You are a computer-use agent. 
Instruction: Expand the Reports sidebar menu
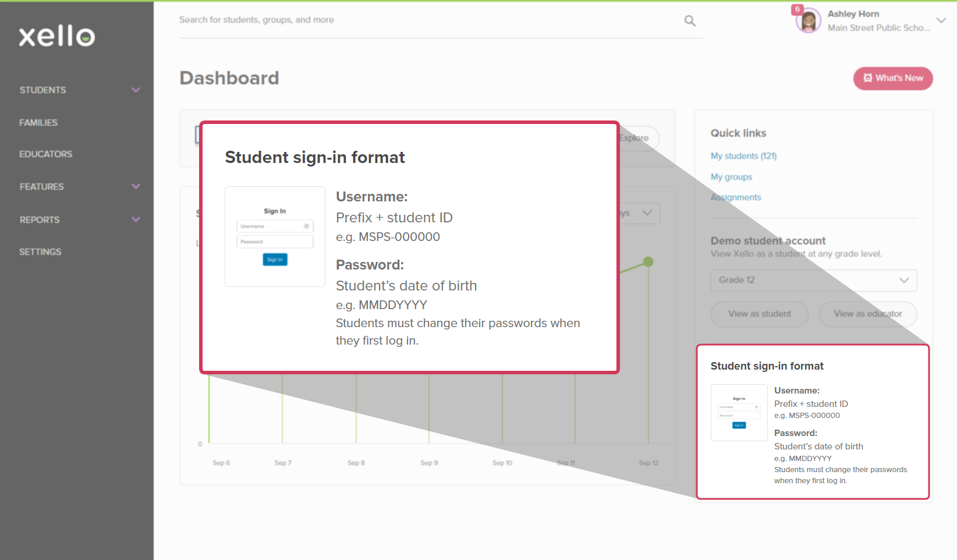[136, 220]
